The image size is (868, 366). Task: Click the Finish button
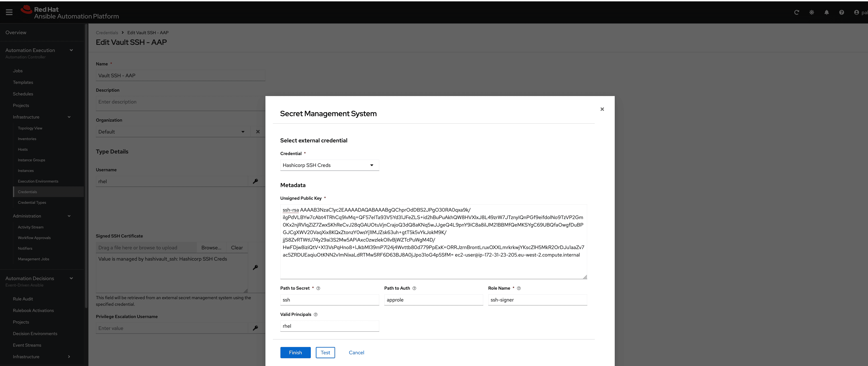(x=295, y=352)
